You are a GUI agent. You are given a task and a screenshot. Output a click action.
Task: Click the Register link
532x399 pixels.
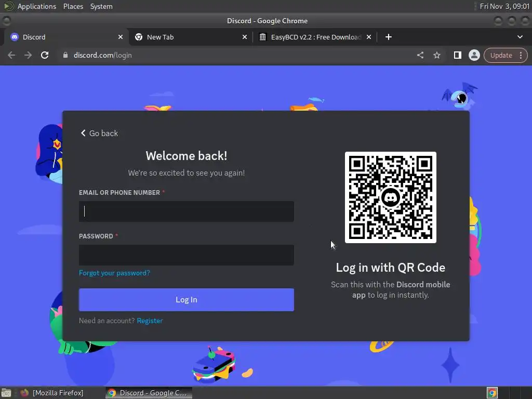(x=150, y=321)
